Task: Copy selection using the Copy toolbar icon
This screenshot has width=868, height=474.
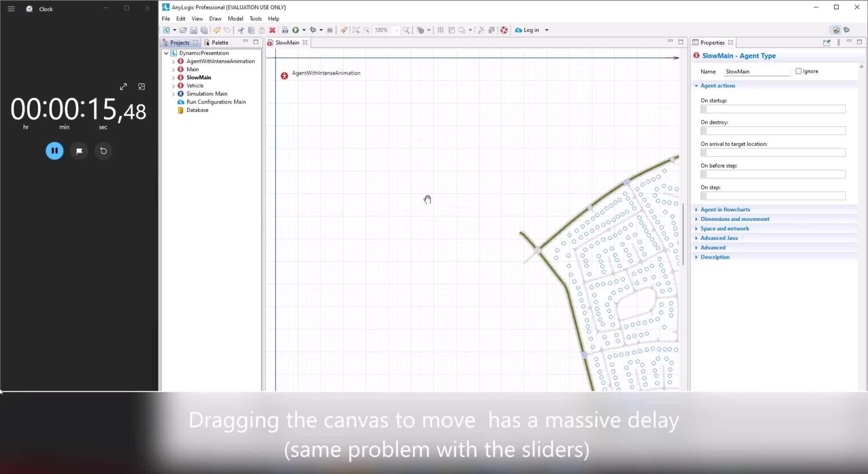Action: coord(251,30)
